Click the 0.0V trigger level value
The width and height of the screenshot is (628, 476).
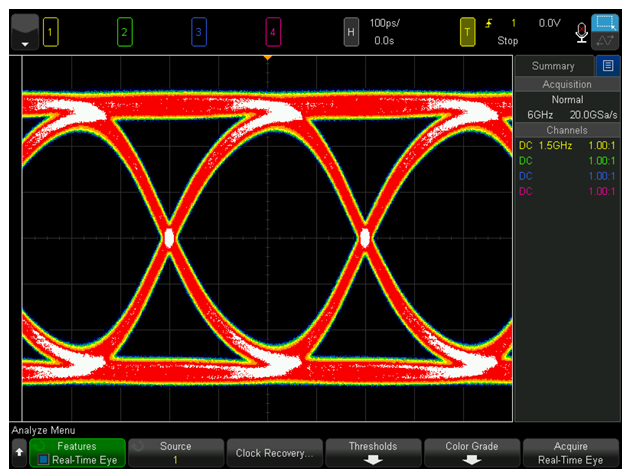(x=550, y=23)
